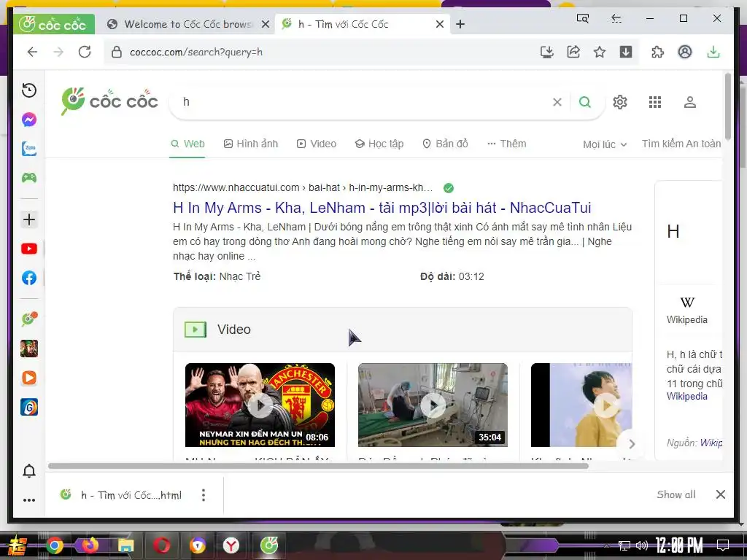Switch to the Học tập tab

coord(379,144)
